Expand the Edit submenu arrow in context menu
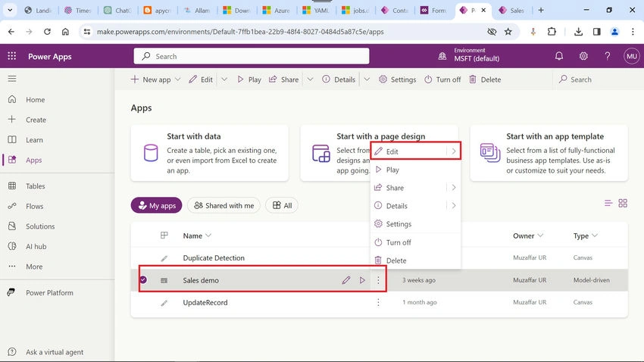 [x=453, y=151]
